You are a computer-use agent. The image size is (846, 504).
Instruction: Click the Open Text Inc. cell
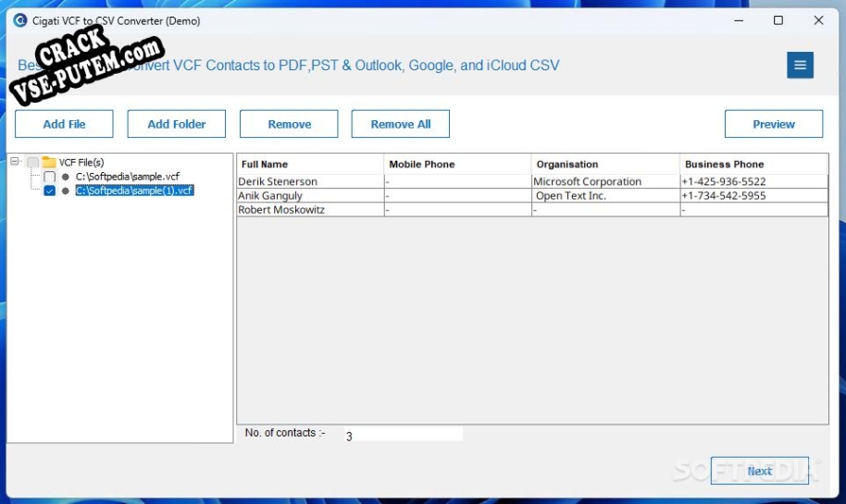(605, 195)
